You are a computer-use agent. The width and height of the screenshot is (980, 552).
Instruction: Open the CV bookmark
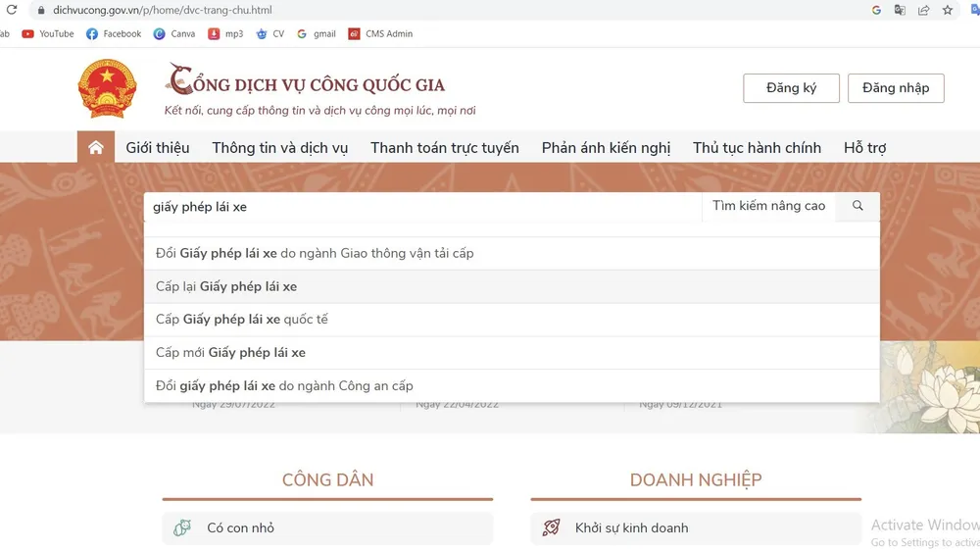[270, 33]
